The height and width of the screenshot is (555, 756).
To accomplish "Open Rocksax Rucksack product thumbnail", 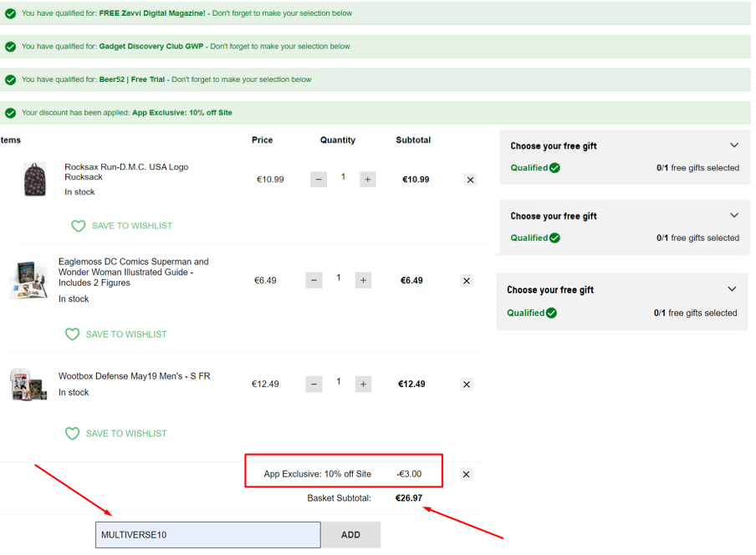I will [x=35, y=179].
